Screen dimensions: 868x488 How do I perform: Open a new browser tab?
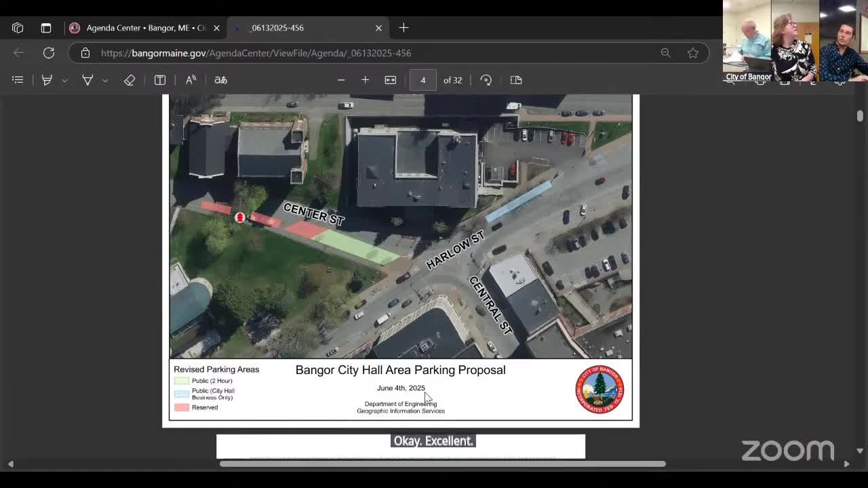tap(403, 28)
